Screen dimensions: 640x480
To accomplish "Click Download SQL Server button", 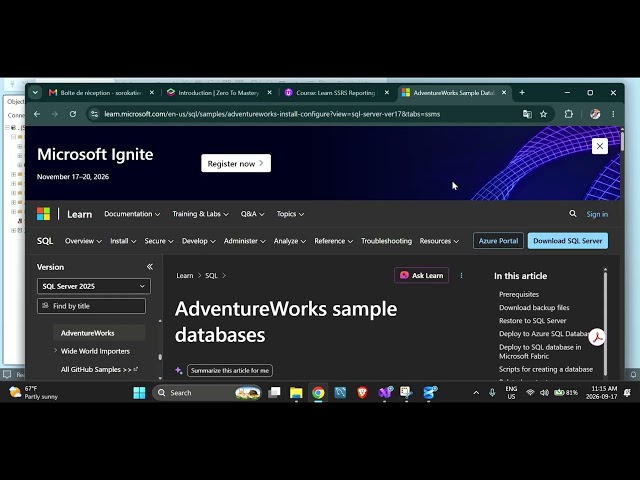I will (x=568, y=241).
